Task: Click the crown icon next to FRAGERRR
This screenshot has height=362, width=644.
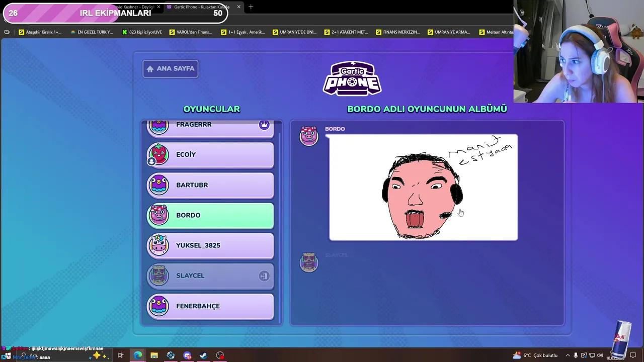Action: (x=264, y=124)
